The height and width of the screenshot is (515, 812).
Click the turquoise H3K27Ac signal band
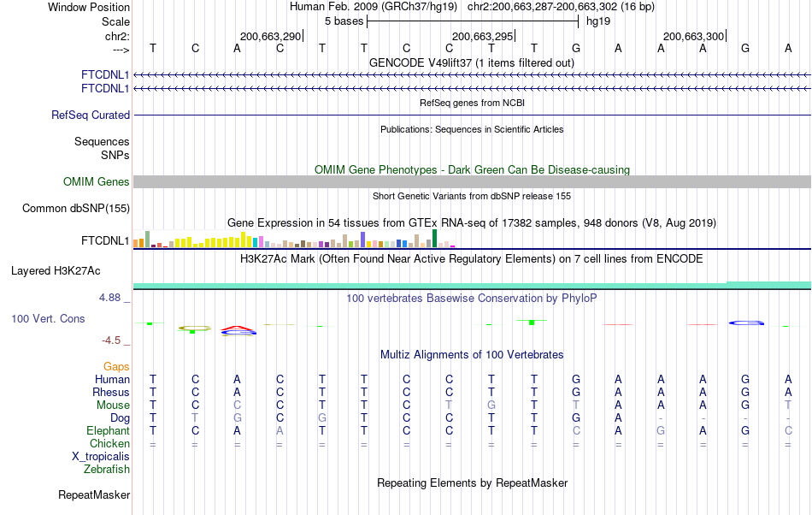click(x=473, y=286)
